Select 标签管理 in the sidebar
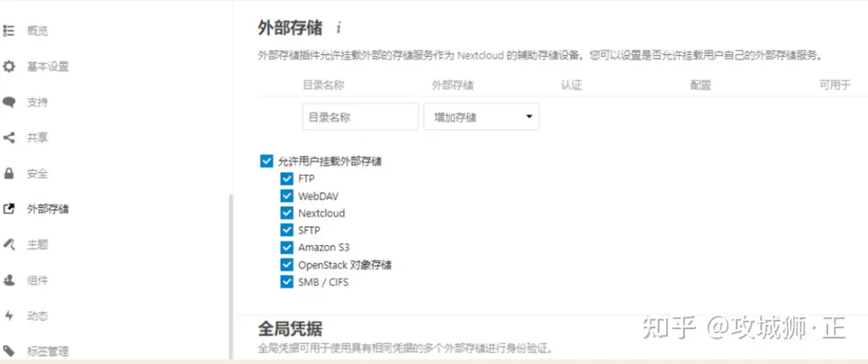 click(48, 351)
